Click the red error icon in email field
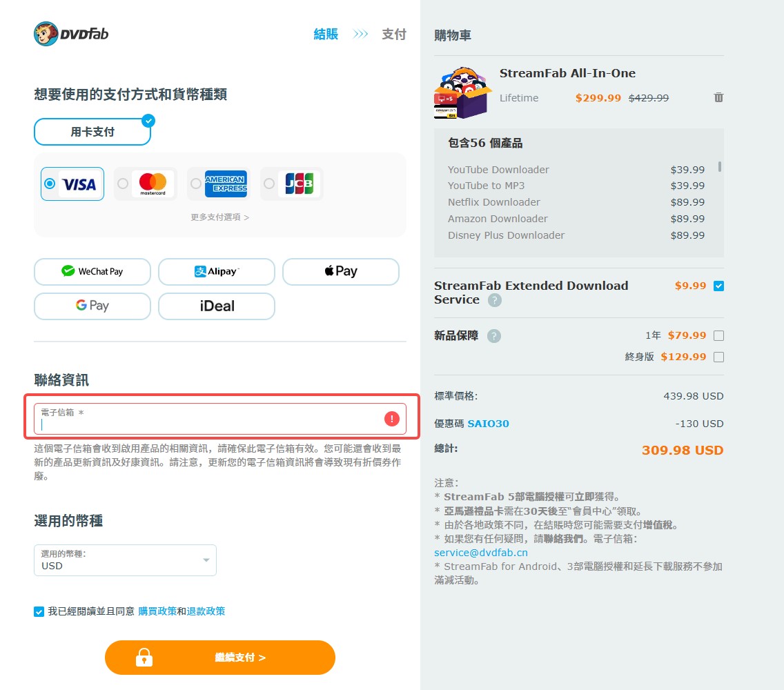The width and height of the screenshot is (784, 690). [x=391, y=419]
